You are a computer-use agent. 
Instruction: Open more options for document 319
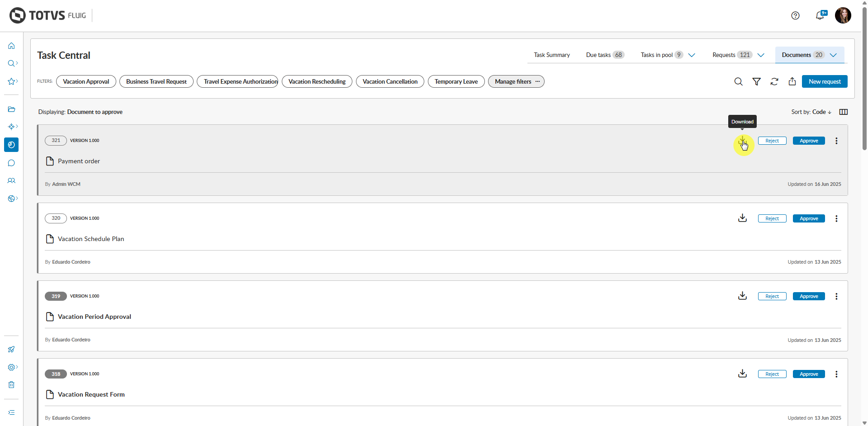(x=836, y=297)
